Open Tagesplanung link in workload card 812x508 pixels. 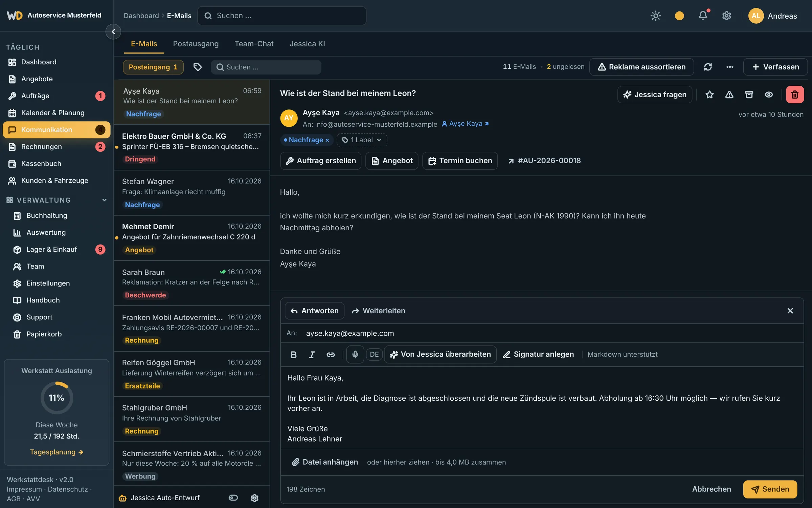pos(57,452)
